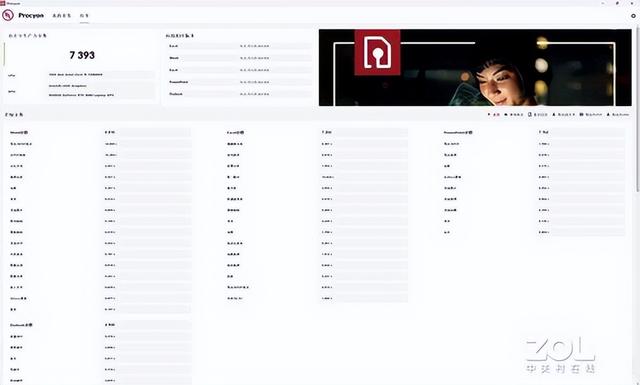Click the Procyon app icon in title bar

(x=2, y=2)
